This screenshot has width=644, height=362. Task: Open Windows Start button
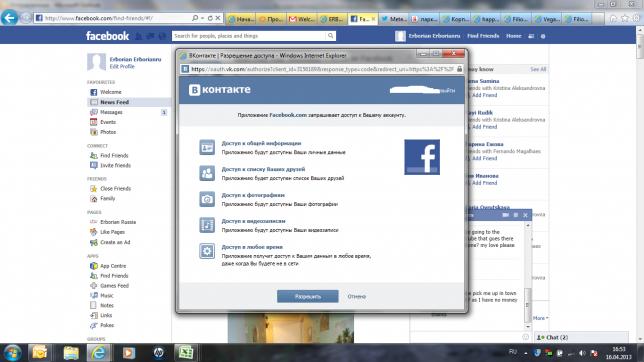point(12,353)
